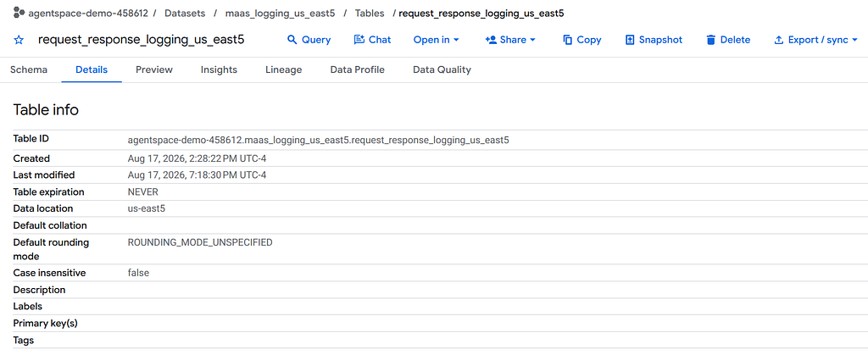This screenshot has width=868, height=355.
Task: Click the Case insensitive row label
Action: click(50, 273)
